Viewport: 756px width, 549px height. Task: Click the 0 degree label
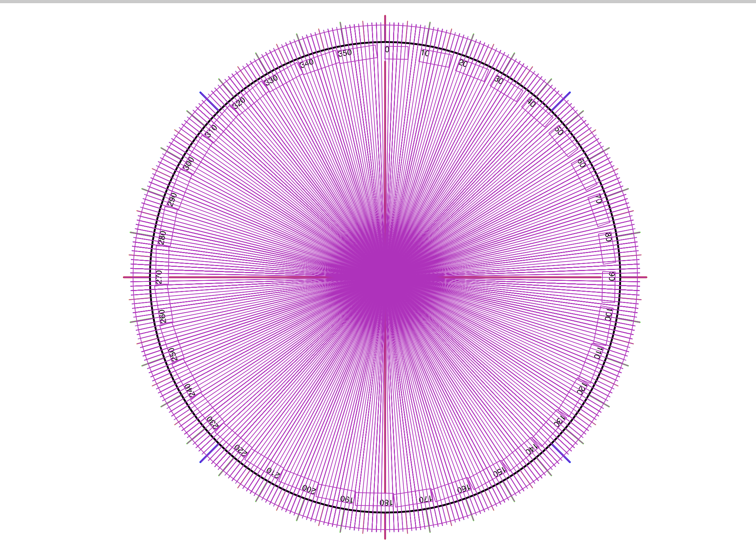(387, 50)
